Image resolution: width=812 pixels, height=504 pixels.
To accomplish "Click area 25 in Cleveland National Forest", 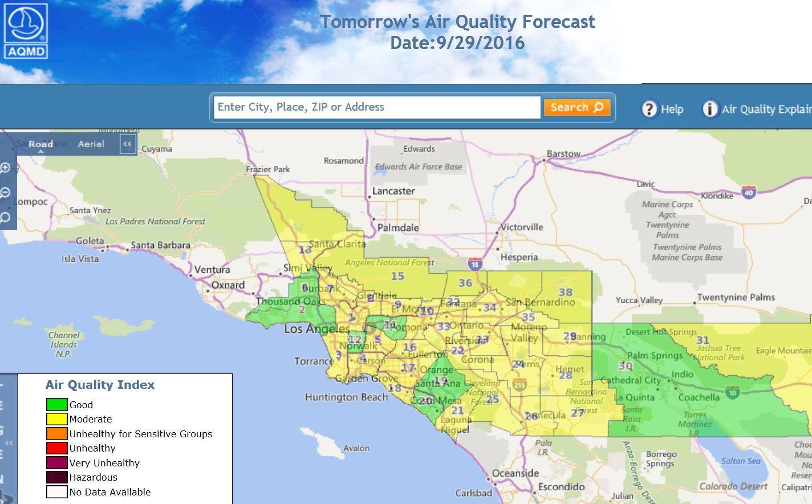I will coord(493,399).
